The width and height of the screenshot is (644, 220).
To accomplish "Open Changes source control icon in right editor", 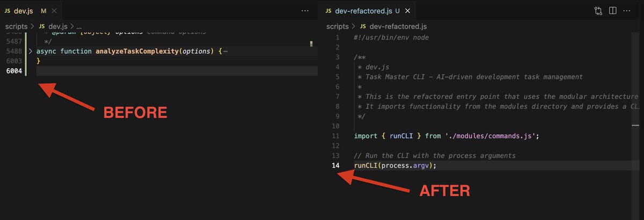I will [598, 11].
